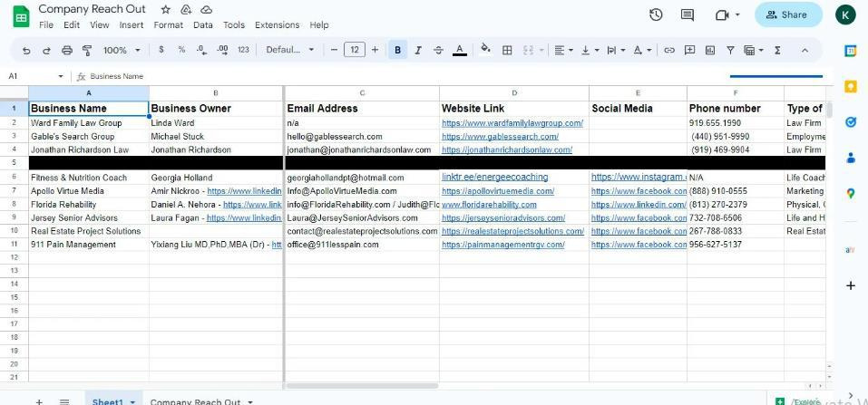Click the Share button
Viewport: 868px width, 405px height.
(x=788, y=14)
